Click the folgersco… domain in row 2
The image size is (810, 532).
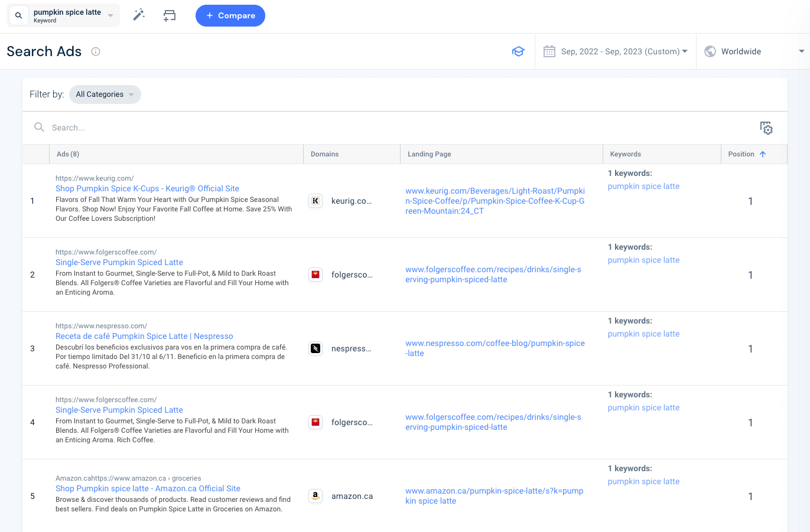(352, 275)
